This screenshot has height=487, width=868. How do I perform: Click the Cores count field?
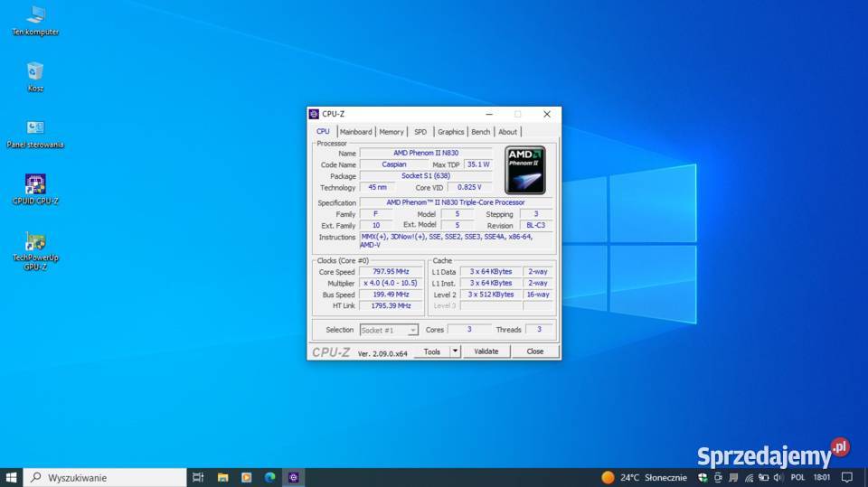[x=469, y=329]
